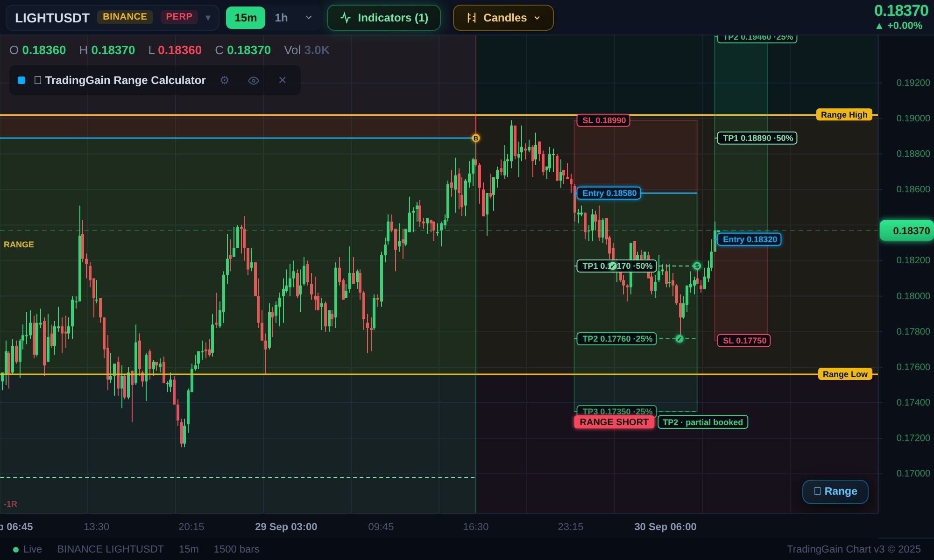This screenshot has width=934, height=560.
Task: Click the BINANCE exchange badge
Action: pyautogui.click(x=125, y=17)
